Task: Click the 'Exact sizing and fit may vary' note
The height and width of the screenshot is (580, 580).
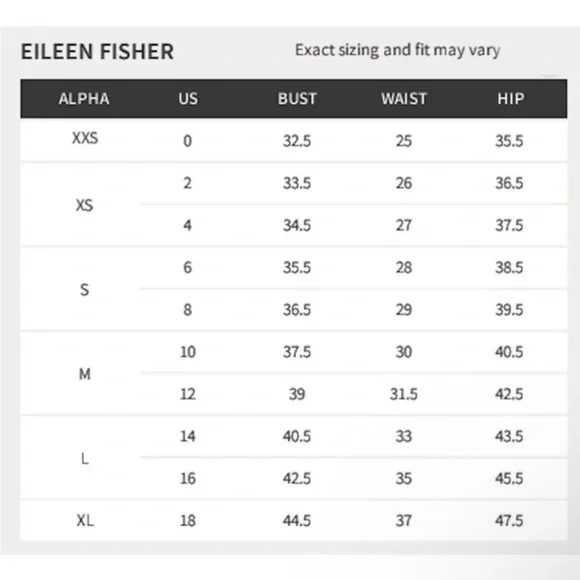Action: click(398, 50)
